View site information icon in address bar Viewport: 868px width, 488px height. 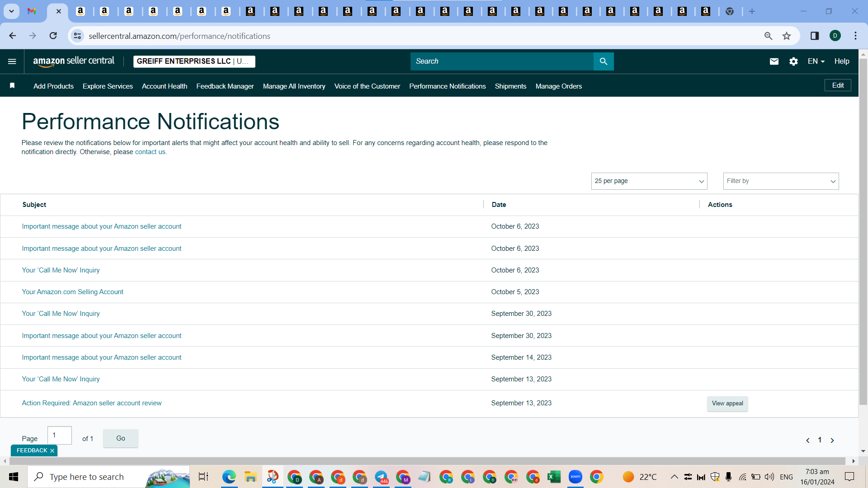(78, 36)
